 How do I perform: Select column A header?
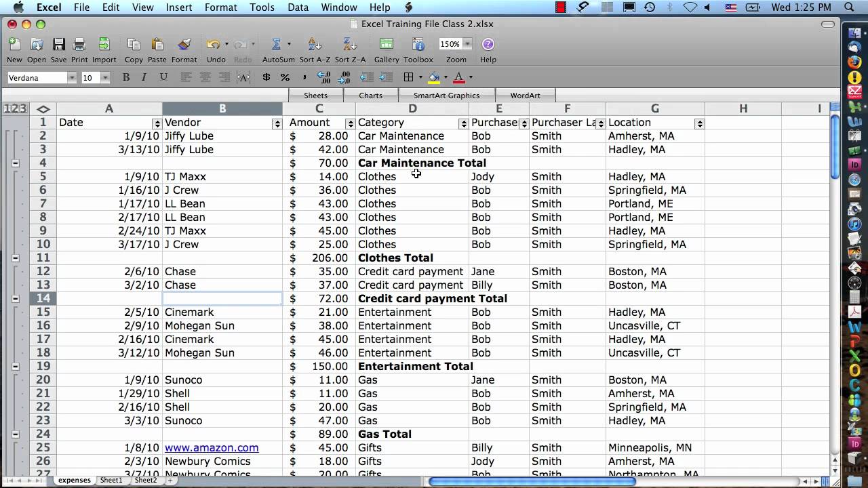[x=109, y=108]
